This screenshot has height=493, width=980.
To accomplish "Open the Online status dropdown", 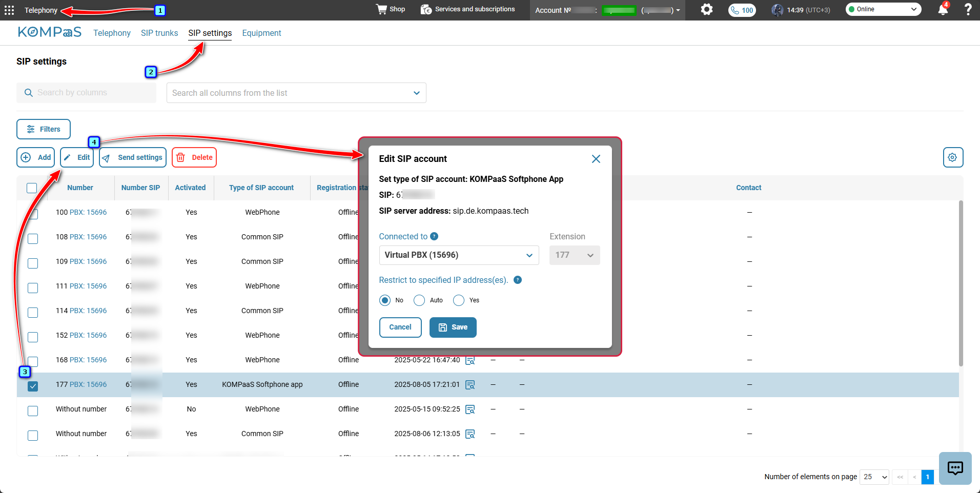I will pyautogui.click(x=883, y=9).
